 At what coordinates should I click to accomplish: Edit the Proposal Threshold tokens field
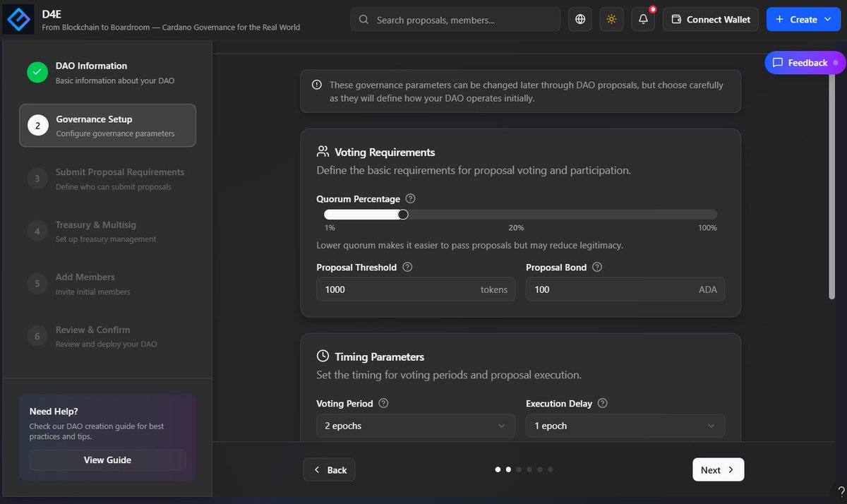tap(416, 289)
